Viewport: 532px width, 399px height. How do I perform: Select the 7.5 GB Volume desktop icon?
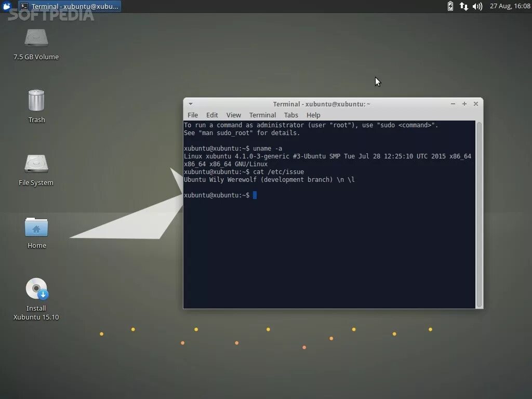36,45
